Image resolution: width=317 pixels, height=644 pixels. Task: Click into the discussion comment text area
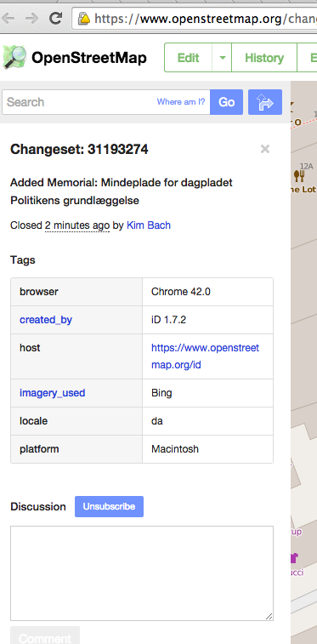point(142,573)
